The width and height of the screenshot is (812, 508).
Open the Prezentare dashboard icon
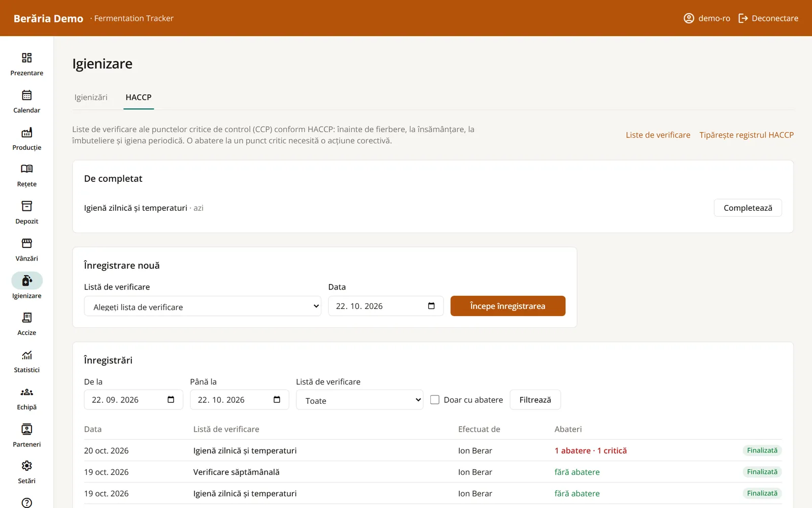(27, 58)
